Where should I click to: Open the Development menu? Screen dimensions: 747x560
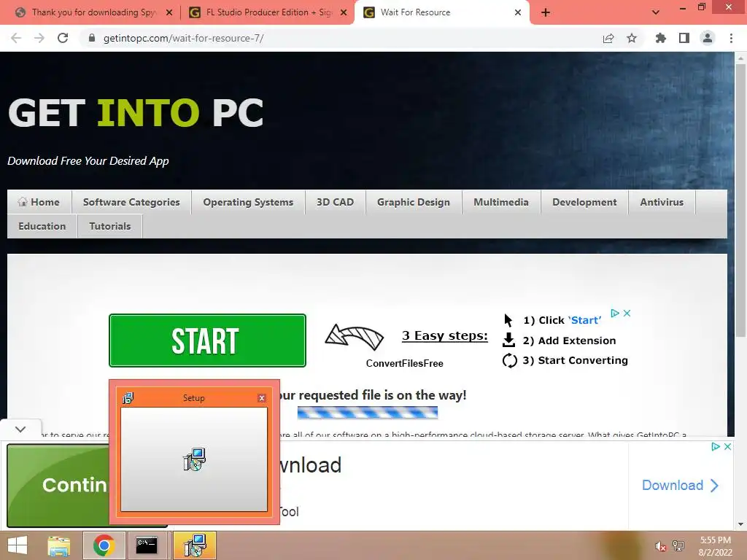pyautogui.click(x=584, y=202)
